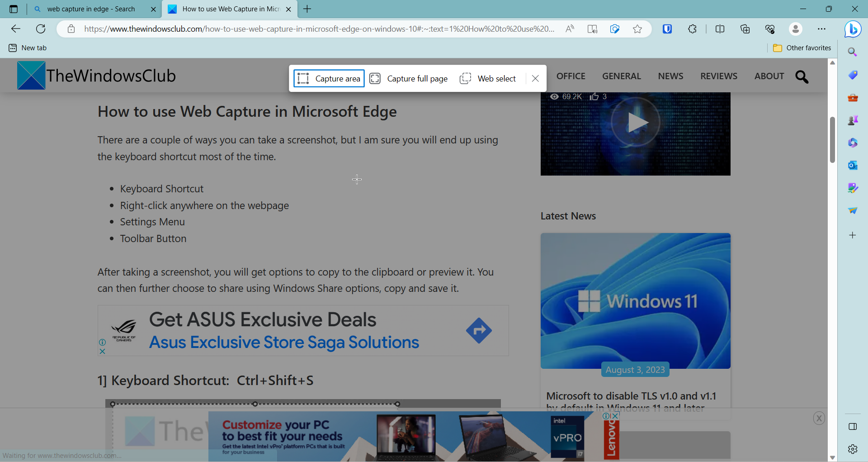Play the sidebar video
The image size is (868, 462).
[x=636, y=123]
